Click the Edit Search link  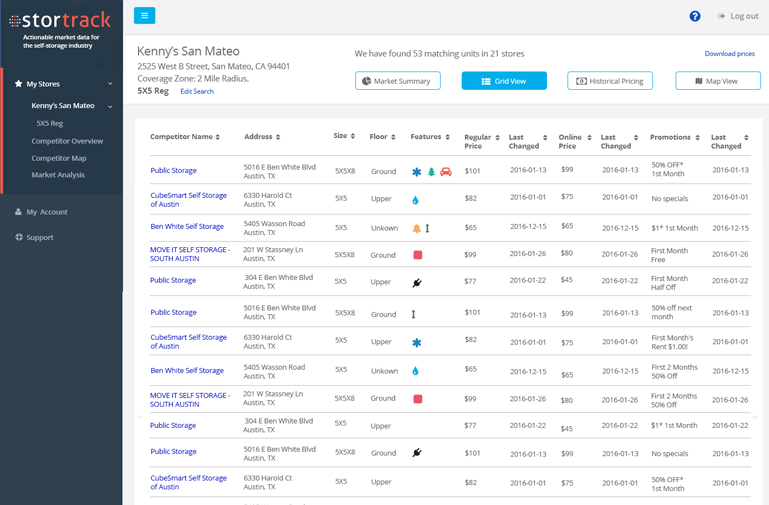(197, 91)
